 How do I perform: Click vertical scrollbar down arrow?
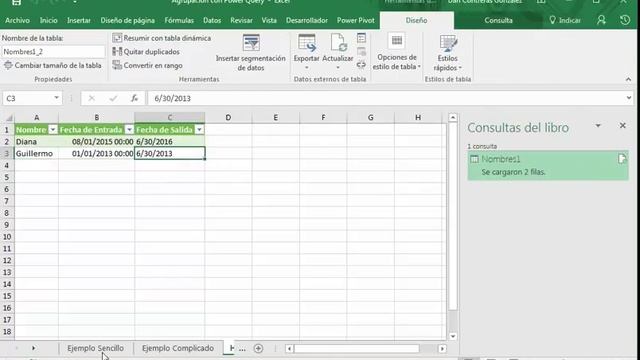(x=453, y=336)
